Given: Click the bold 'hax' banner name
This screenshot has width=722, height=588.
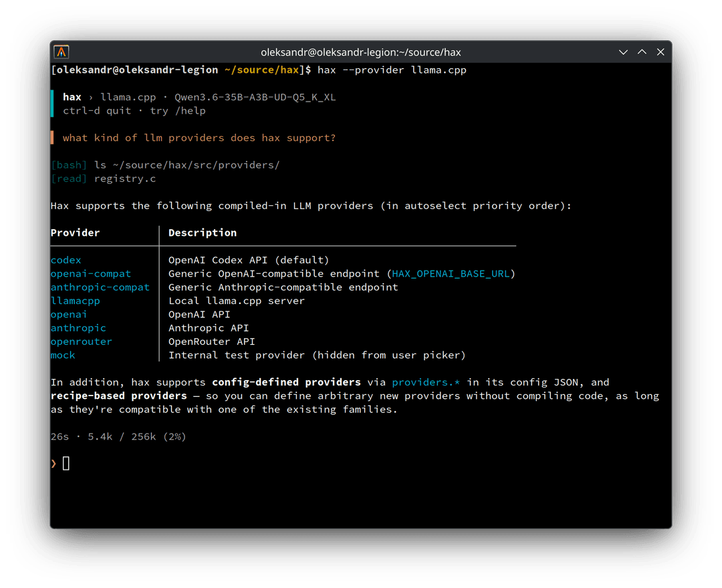Looking at the screenshot, I should [72, 97].
